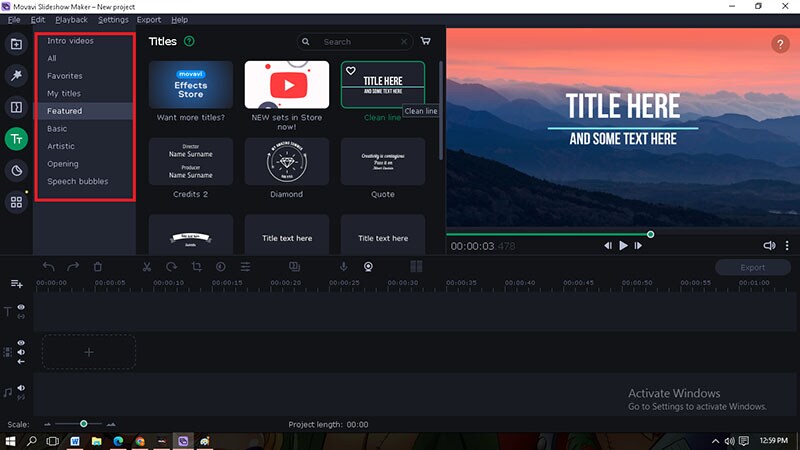The height and width of the screenshot is (450, 800).
Task: Open the Color adjustments tool
Action: [x=220, y=267]
